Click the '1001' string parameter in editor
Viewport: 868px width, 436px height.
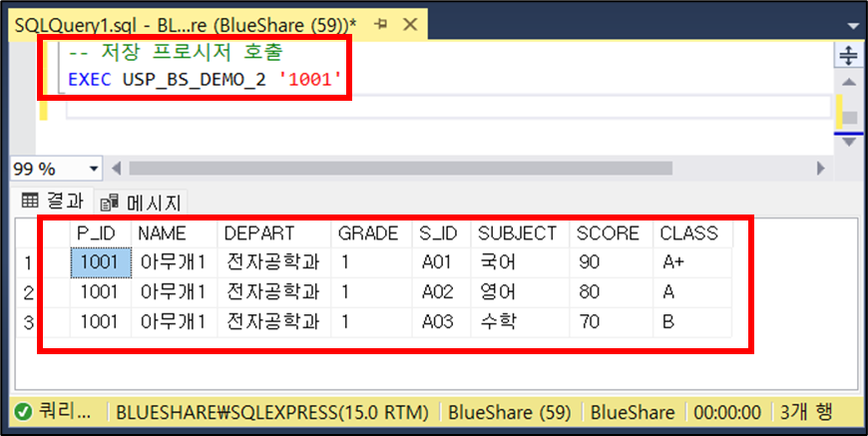pos(311,80)
